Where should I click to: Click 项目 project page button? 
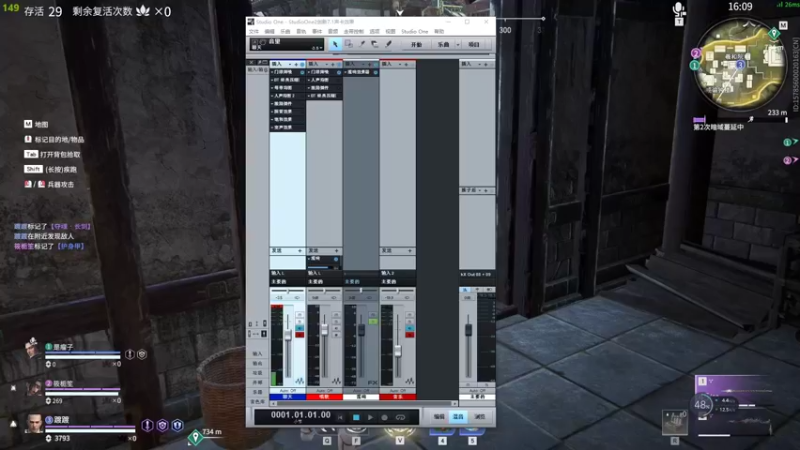coord(474,45)
